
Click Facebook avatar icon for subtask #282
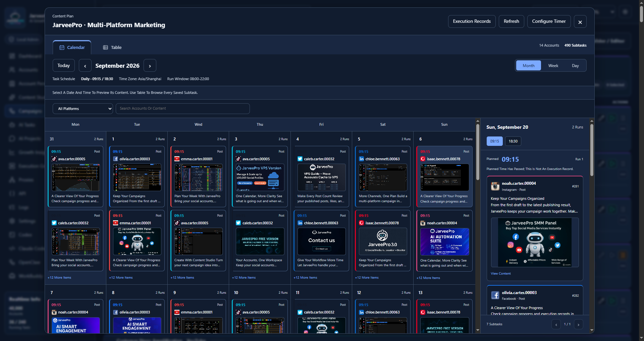(495, 295)
